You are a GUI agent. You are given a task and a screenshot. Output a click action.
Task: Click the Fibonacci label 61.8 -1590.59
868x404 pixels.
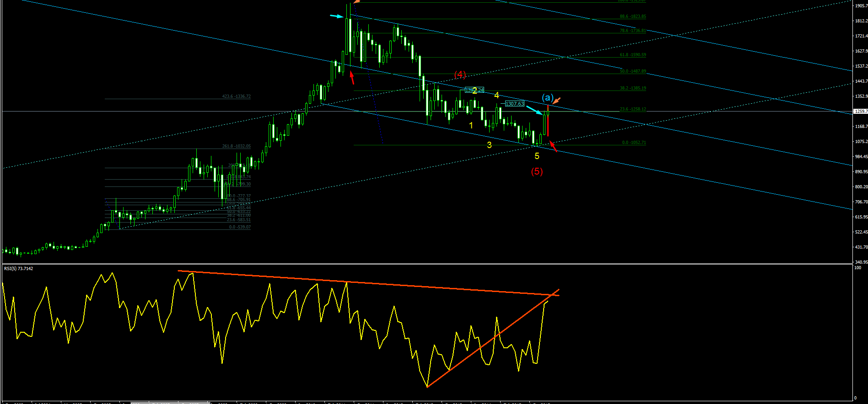633,55
